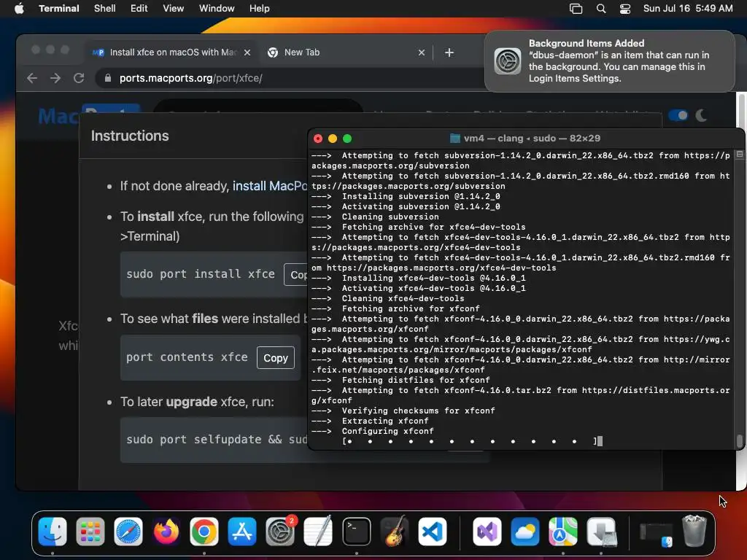Toggle the dark mode switch on MacPorts site
Viewport: 747px width, 560px height.
point(678,115)
